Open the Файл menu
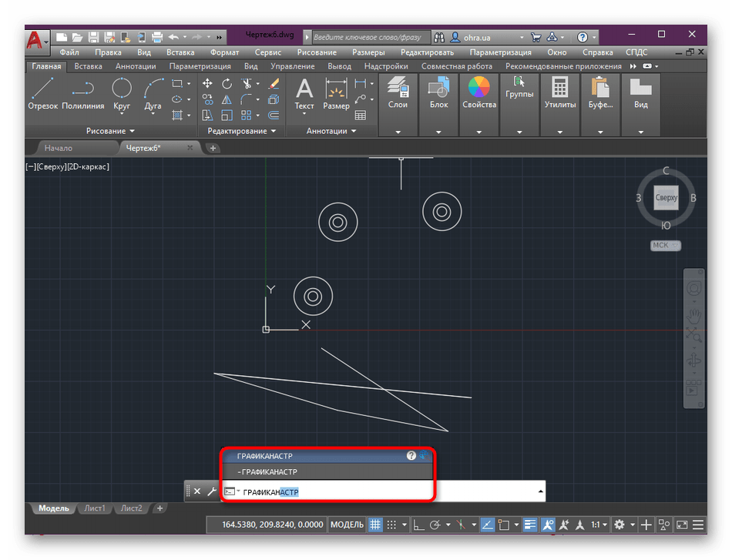The height and width of the screenshot is (560, 732). 69,52
